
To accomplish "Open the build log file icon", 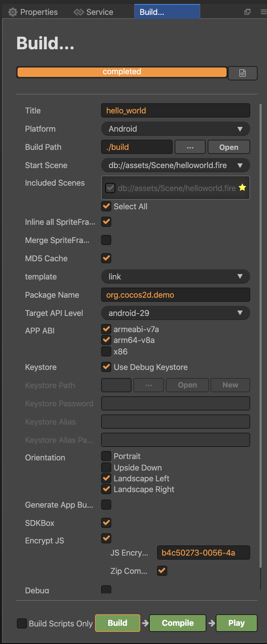I will (243, 73).
